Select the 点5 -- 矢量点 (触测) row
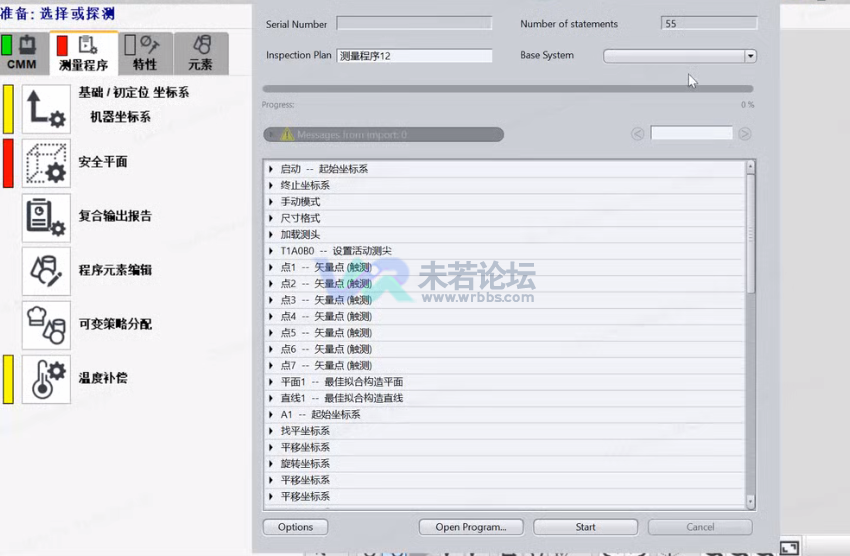 click(505, 333)
